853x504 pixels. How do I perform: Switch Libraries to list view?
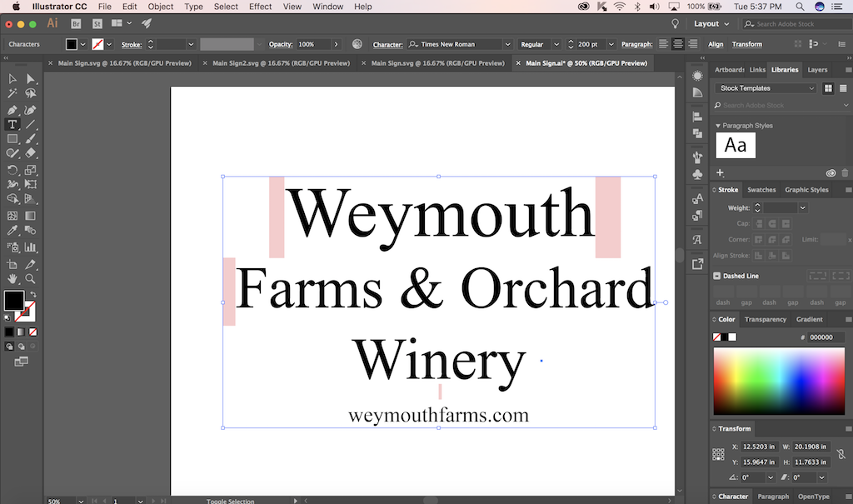tap(843, 88)
